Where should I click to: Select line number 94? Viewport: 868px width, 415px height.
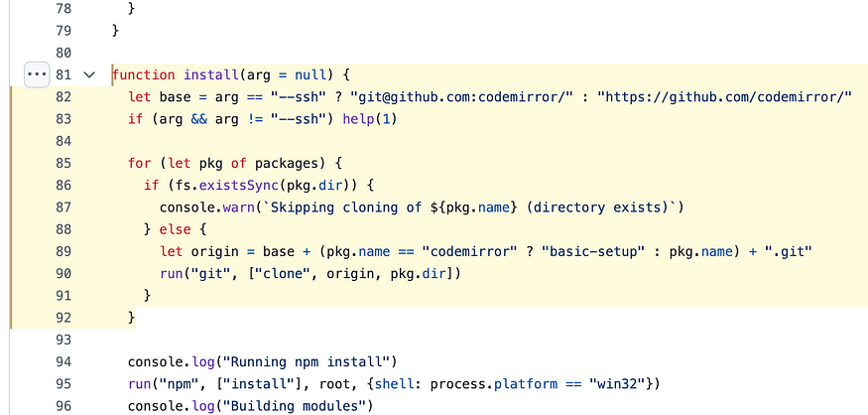click(x=63, y=362)
